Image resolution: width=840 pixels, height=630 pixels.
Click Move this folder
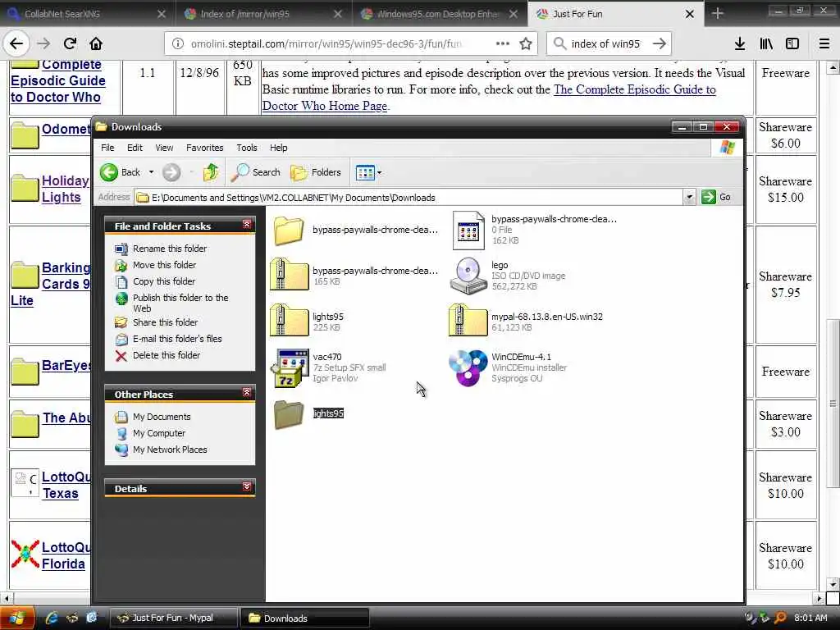point(164,265)
